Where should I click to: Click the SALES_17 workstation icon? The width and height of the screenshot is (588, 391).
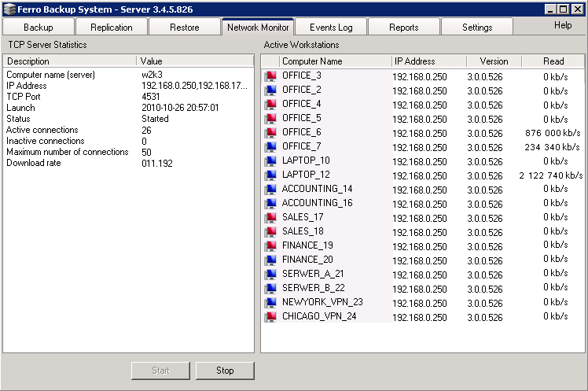tap(270, 218)
